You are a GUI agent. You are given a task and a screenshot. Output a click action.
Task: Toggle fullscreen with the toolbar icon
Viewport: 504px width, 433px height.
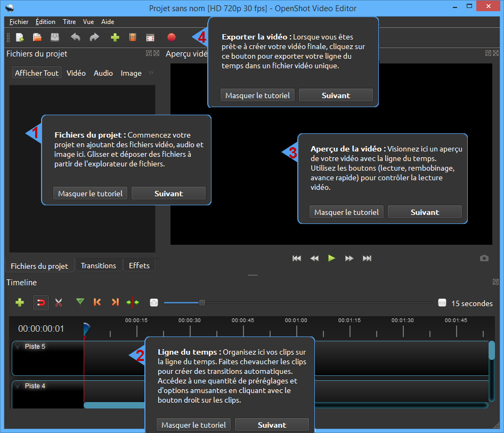click(150, 37)
